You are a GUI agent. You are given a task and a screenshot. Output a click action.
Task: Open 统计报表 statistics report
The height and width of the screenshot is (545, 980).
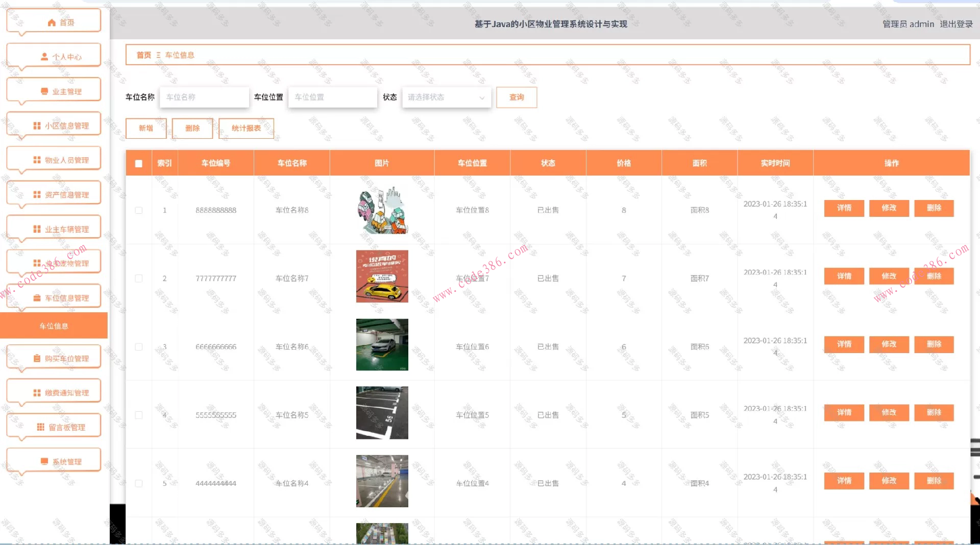[x=246, y=128]
